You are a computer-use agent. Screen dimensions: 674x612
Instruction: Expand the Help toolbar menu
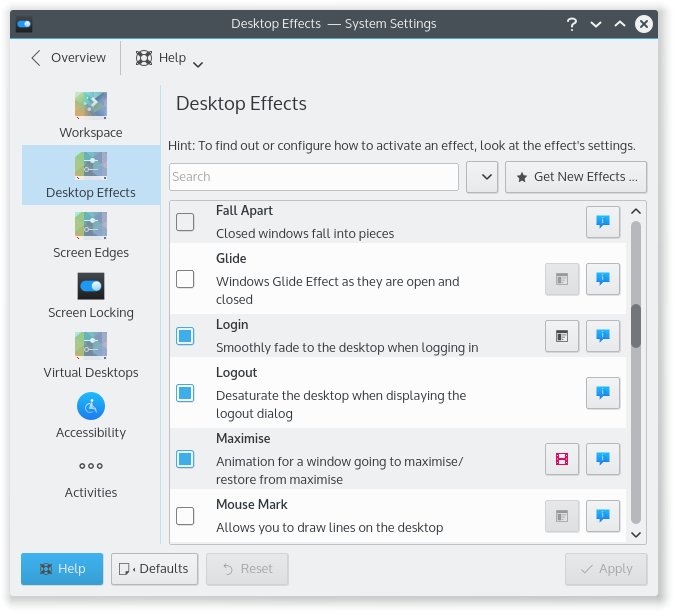pos(168,58)
